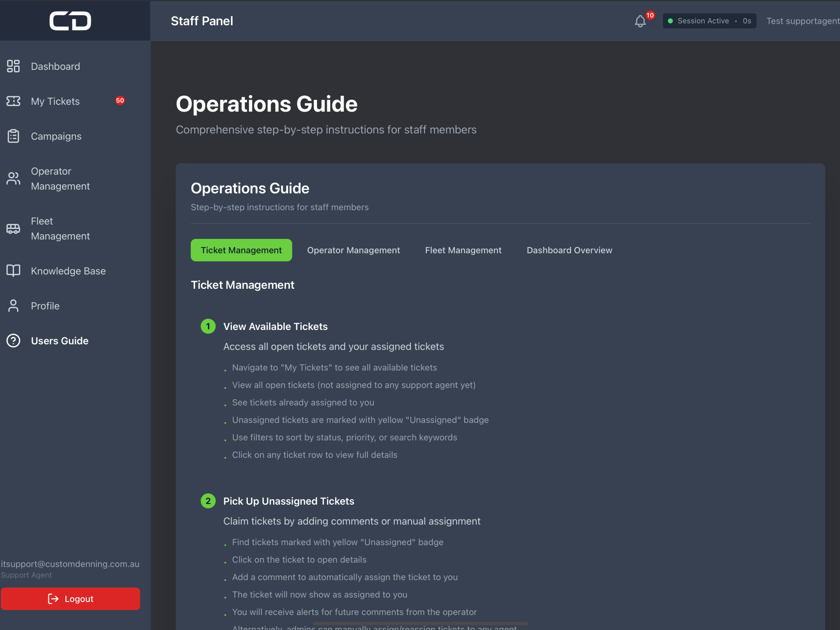Click the logout arrow icon
The width and height of the screenshot is (840, 630).
[x=53, y=599]
